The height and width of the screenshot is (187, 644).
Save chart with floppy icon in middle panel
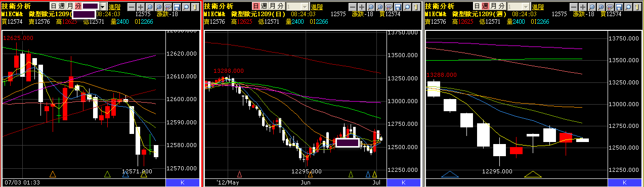pyautogui.click(x=398, y=7)
